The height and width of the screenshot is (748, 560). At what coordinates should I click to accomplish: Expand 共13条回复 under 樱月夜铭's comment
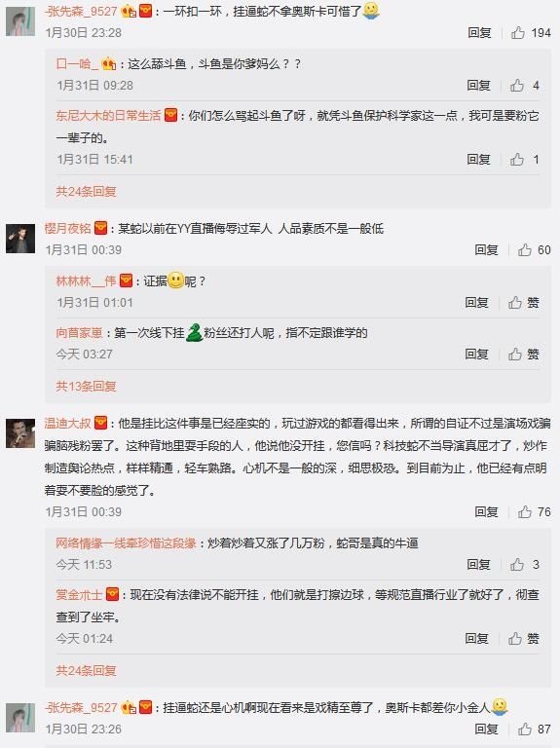point(87,386)
